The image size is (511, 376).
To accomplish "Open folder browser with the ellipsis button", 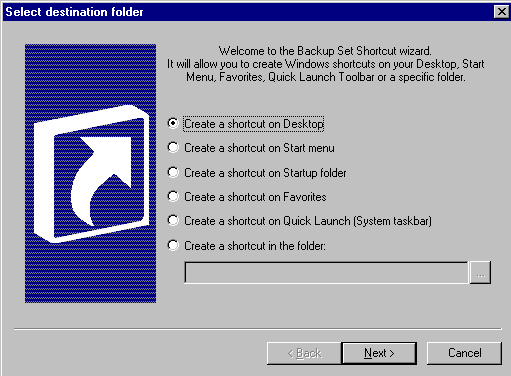I will pos(480,273).
